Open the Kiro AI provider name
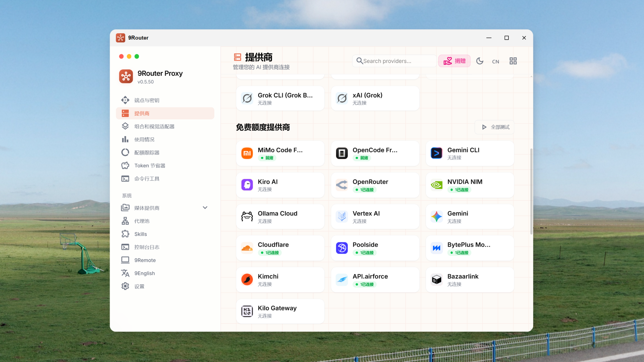644x362 pixels. coord(268,182)
